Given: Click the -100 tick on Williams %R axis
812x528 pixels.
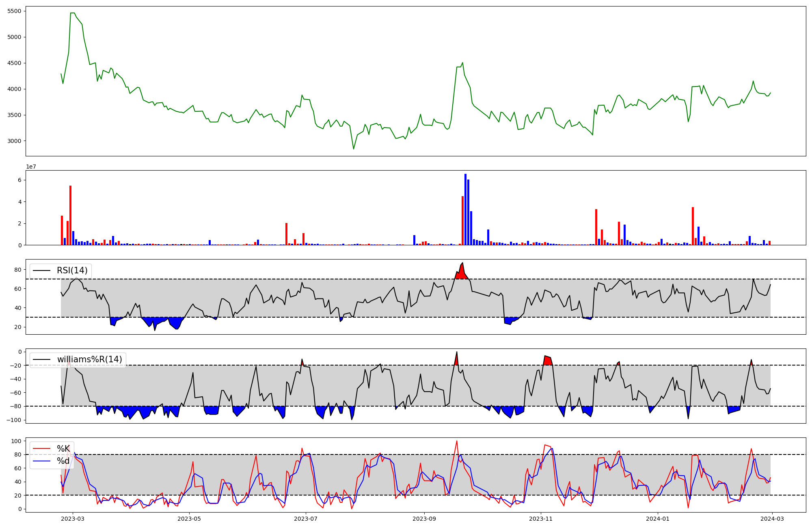Looking at the screenshot, I should click(x=13, y=420).
